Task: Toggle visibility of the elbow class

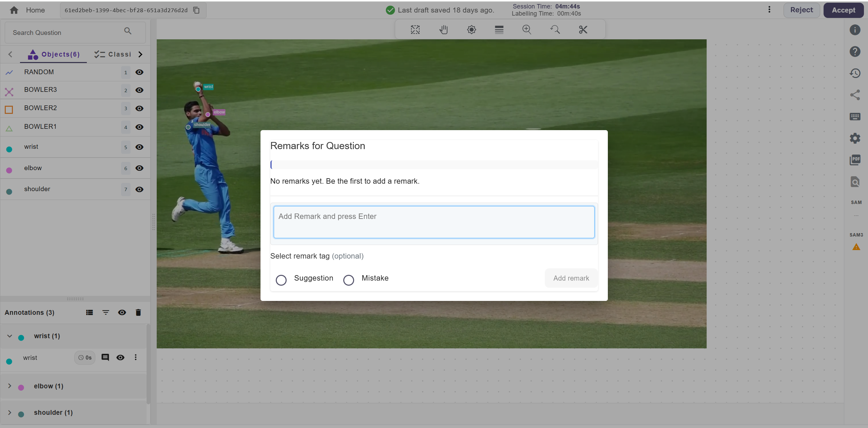Action: coord(139,168)
